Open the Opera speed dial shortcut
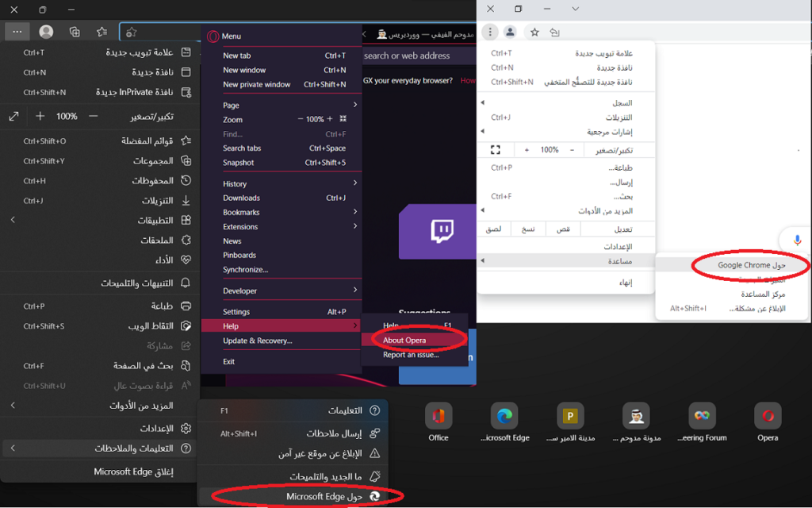The width and height of the screenshot is (812, 508). pos(768,422)
